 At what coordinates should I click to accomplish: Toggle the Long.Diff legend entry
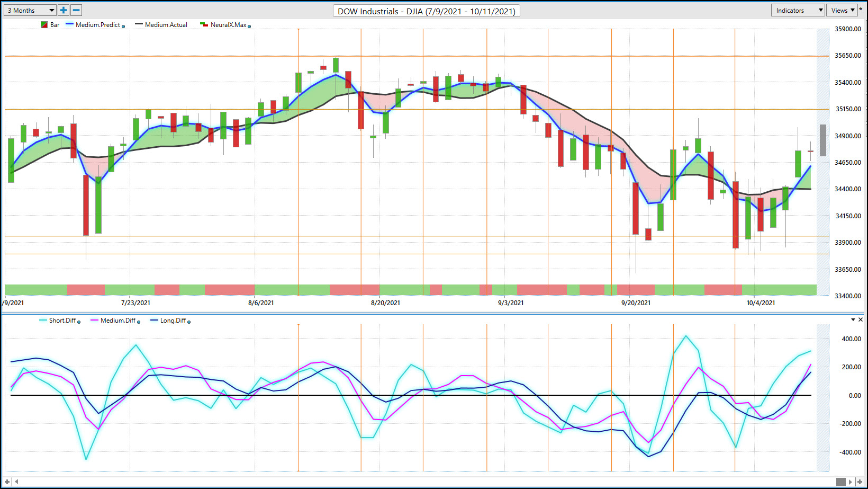click(168, 321)
